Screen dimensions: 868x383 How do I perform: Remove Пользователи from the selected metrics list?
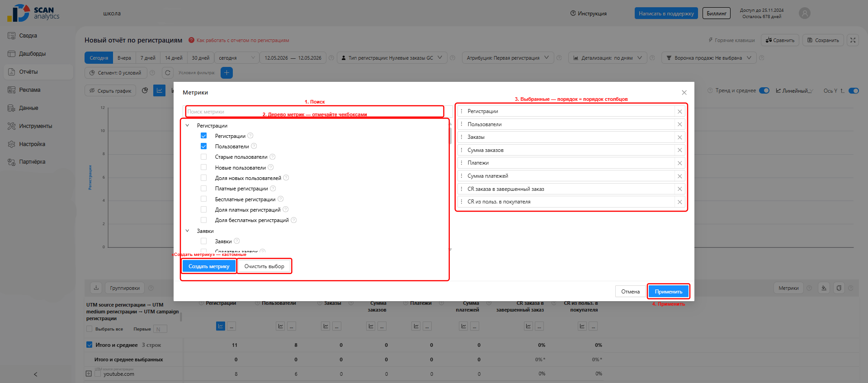679,124
